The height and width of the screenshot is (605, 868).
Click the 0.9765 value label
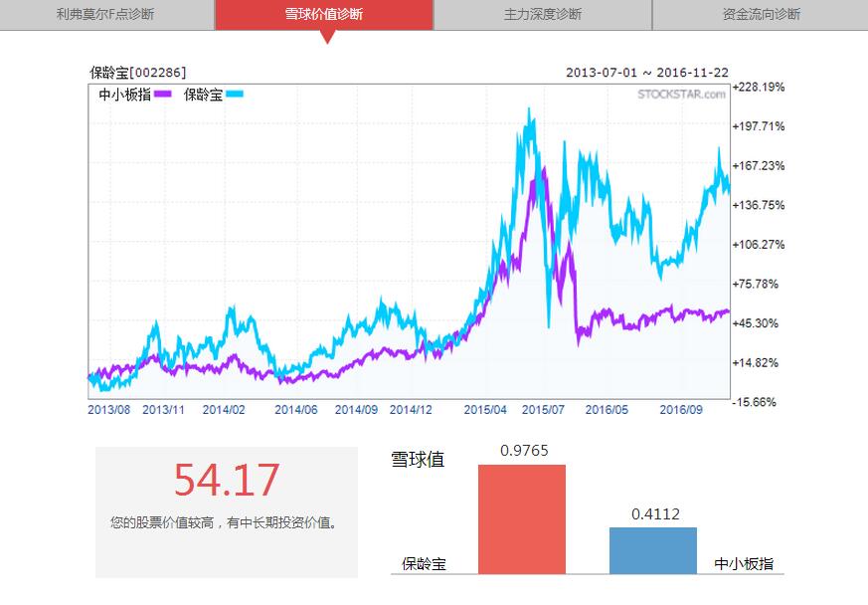click(524, 451)
